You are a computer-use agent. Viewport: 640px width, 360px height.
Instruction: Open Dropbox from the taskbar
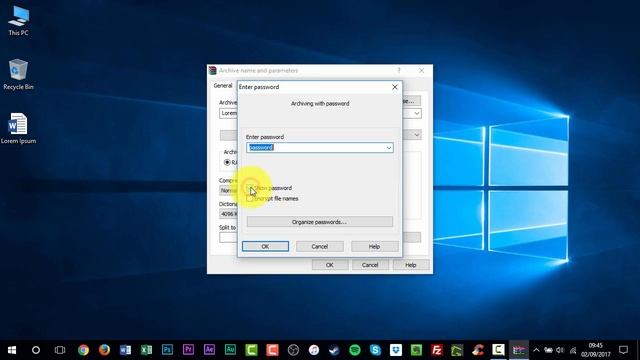click(396, 350)
